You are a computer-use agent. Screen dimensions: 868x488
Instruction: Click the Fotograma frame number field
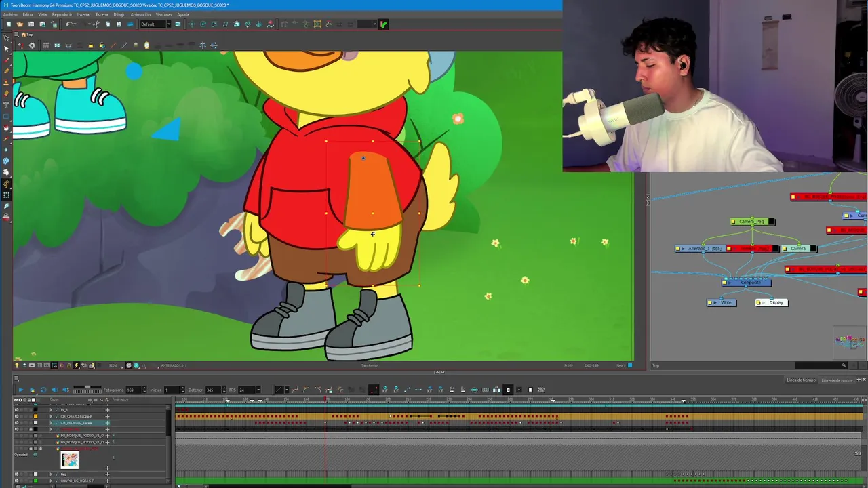click(x=134, y=390)
